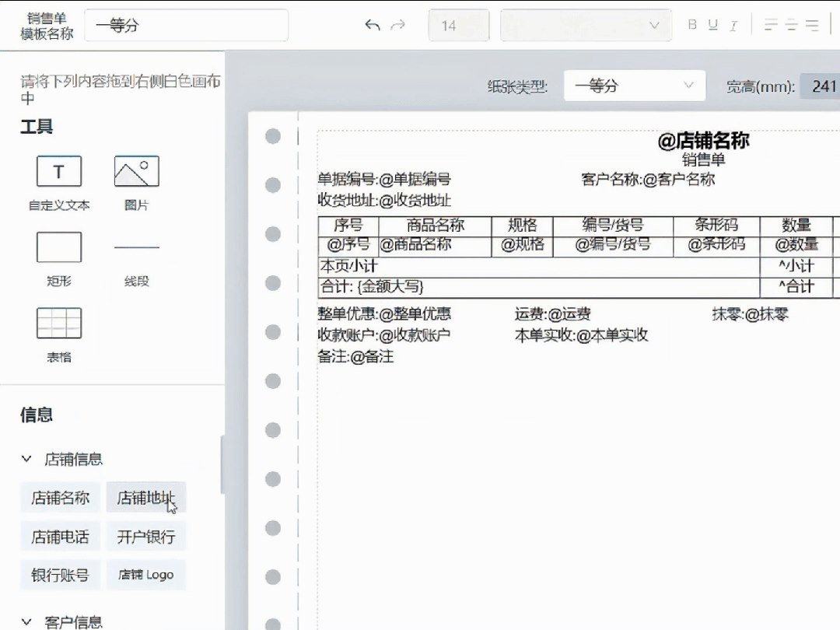
Task: Align text center
Action: point(792,25)
